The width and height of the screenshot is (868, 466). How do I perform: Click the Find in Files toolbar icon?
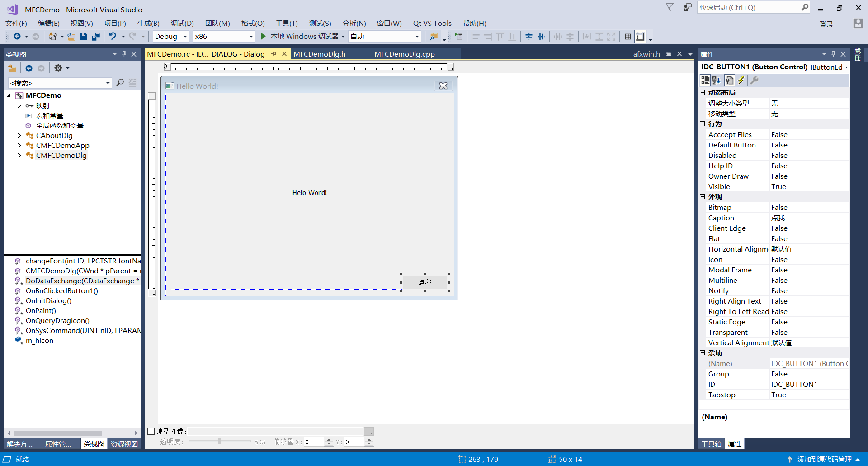coord(434,37)
